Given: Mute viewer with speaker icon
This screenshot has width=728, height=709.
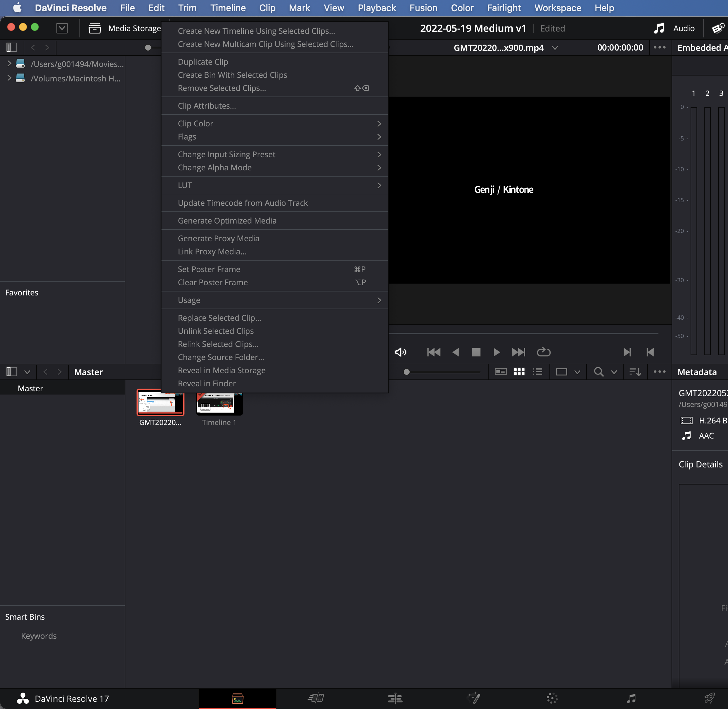Looking at the screenshot, I should click(401, 352).
